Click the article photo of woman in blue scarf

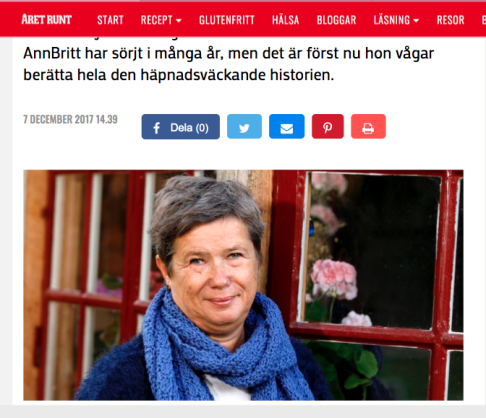(243, 285)
